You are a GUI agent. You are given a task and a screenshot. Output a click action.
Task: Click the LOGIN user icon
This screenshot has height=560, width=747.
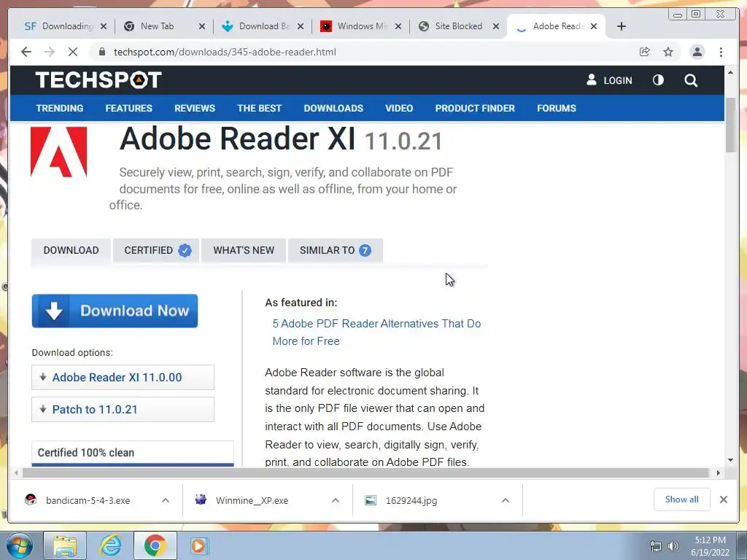[591, 79]
